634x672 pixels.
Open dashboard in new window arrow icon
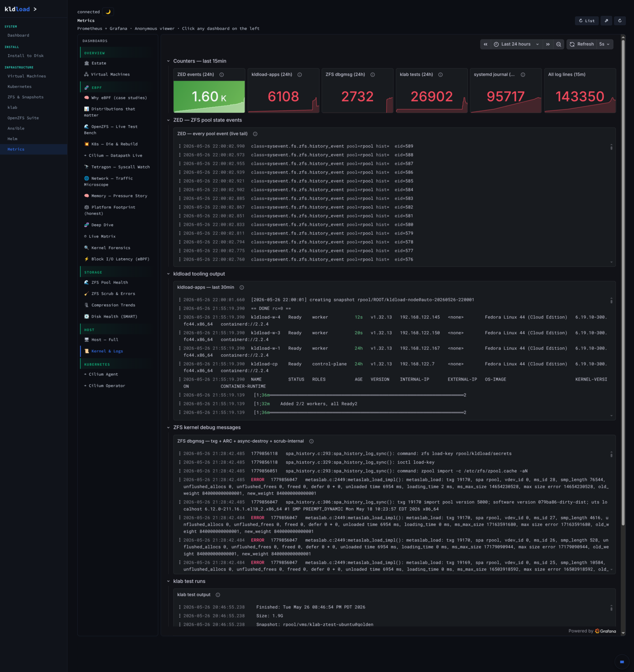point(606,20)
